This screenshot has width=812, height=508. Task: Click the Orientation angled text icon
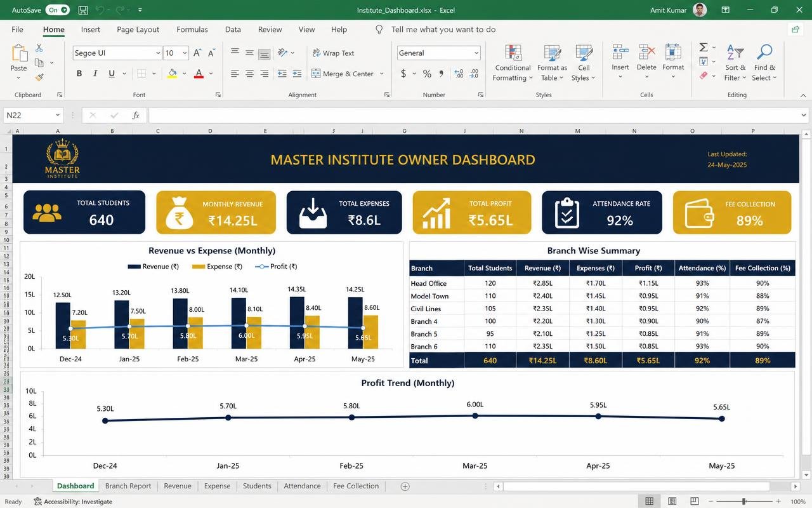tap(282, 53)
